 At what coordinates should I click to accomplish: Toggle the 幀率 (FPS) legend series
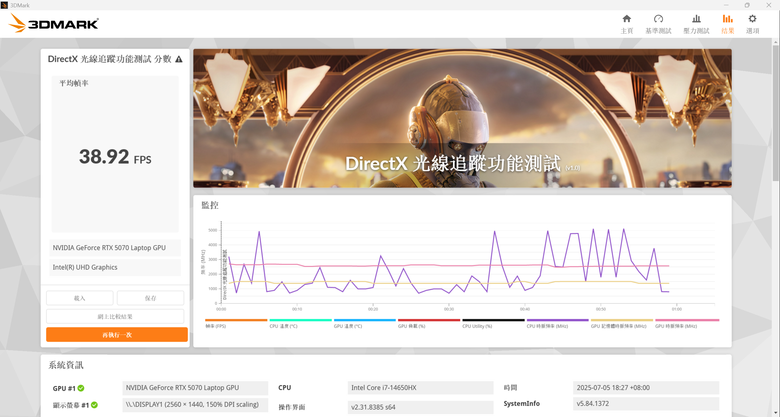236,324
